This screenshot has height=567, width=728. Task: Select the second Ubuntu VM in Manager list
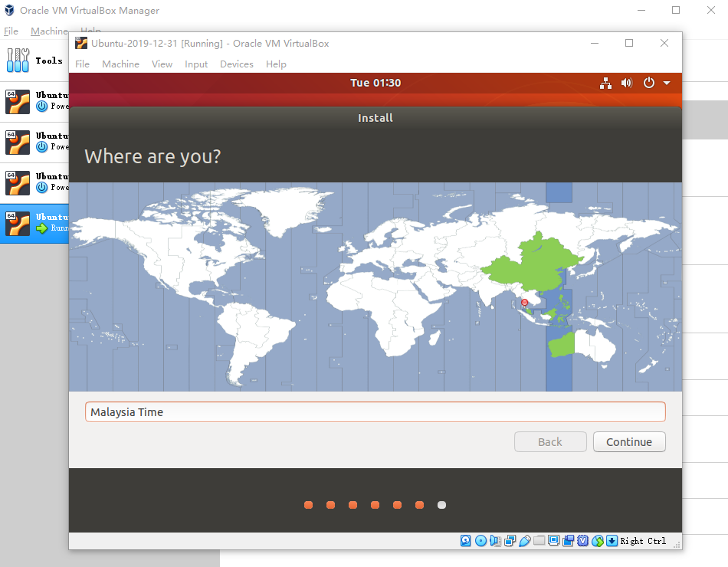[x=34, y=142]
